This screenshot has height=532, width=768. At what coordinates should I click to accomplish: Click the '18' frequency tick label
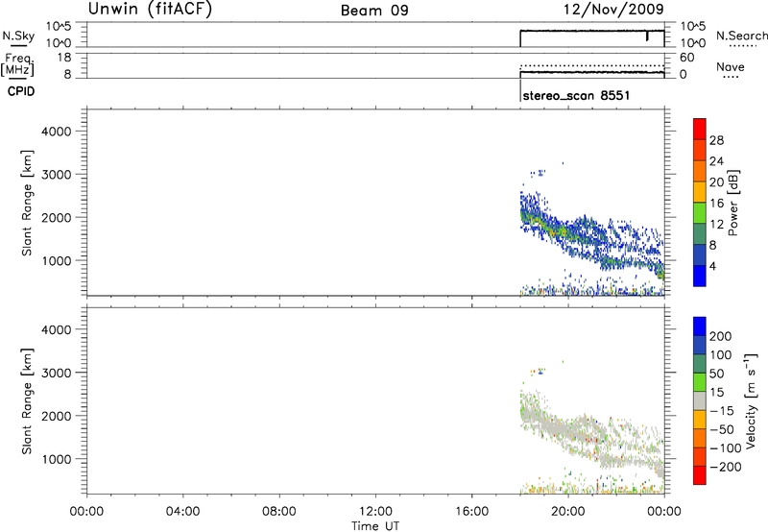click(64, 58)
